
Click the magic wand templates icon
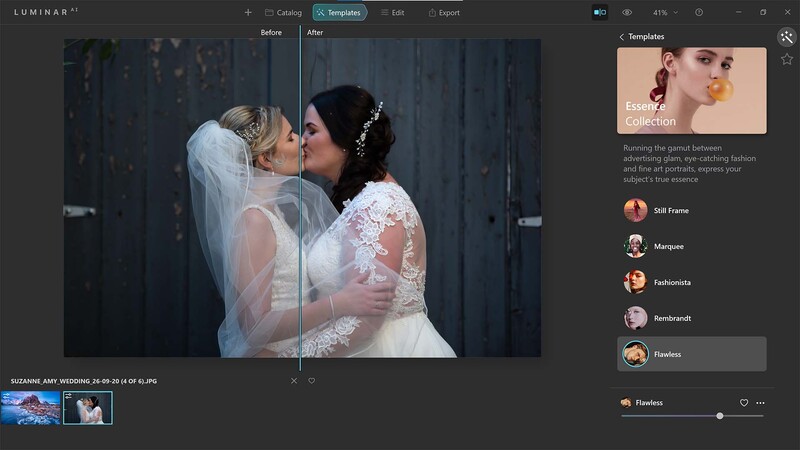[x=787, y=37]
